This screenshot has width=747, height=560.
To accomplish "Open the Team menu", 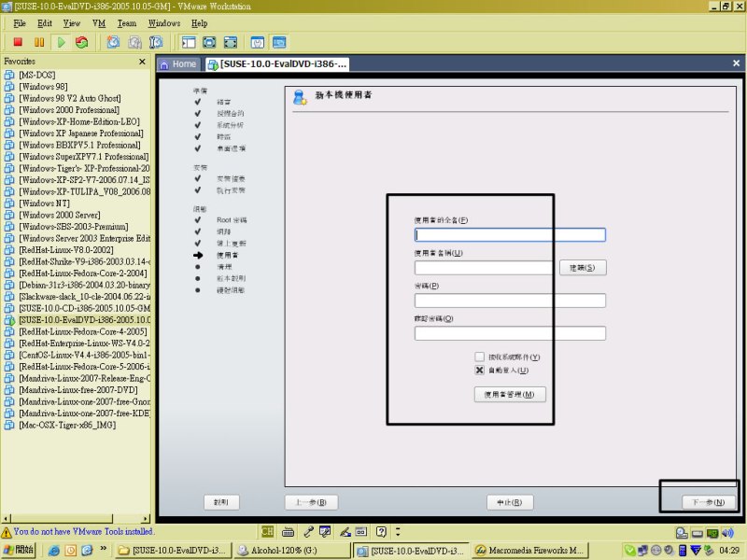I will tap(127, 23).
